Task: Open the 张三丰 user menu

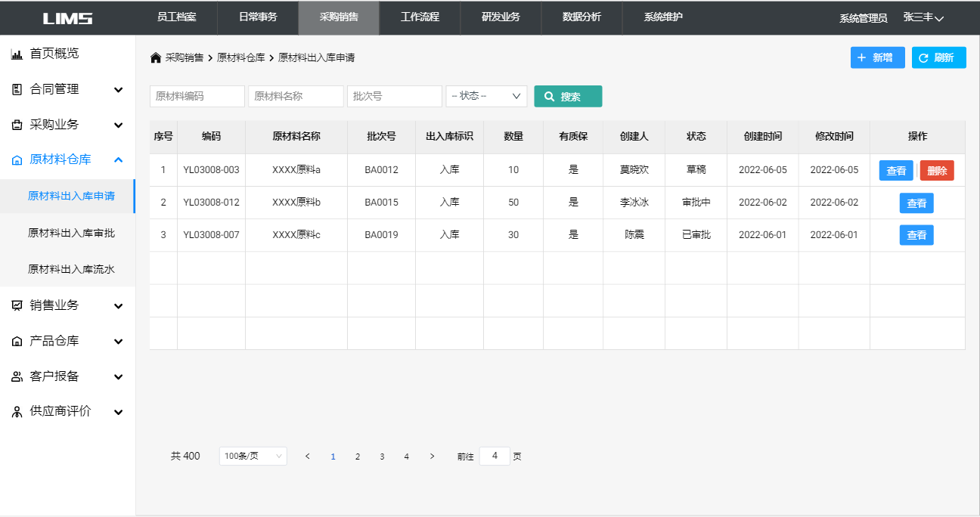Action: [923, 17]
